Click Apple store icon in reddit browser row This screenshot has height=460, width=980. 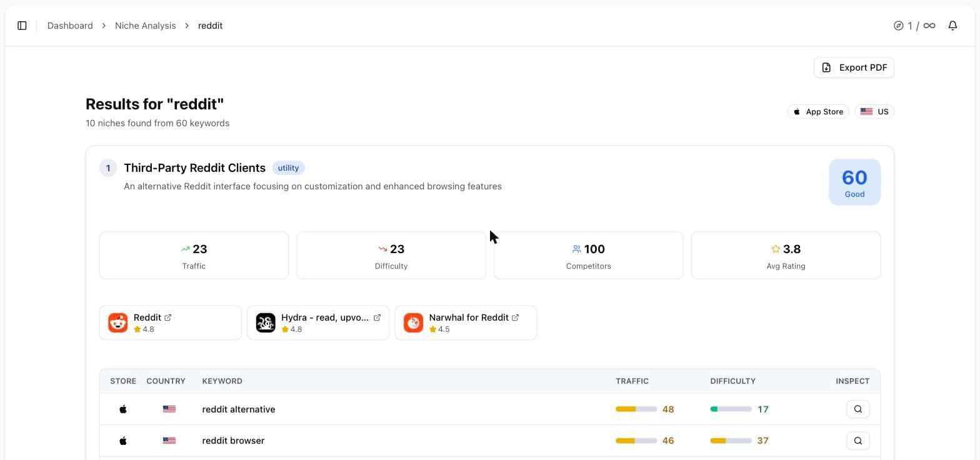[123, 441]
